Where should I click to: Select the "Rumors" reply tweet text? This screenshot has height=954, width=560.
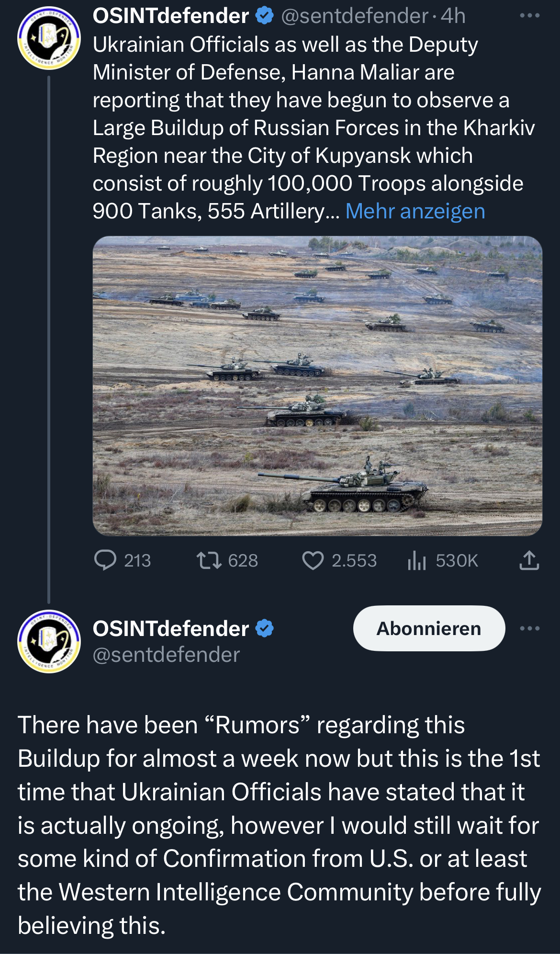[x=280, y=825]
